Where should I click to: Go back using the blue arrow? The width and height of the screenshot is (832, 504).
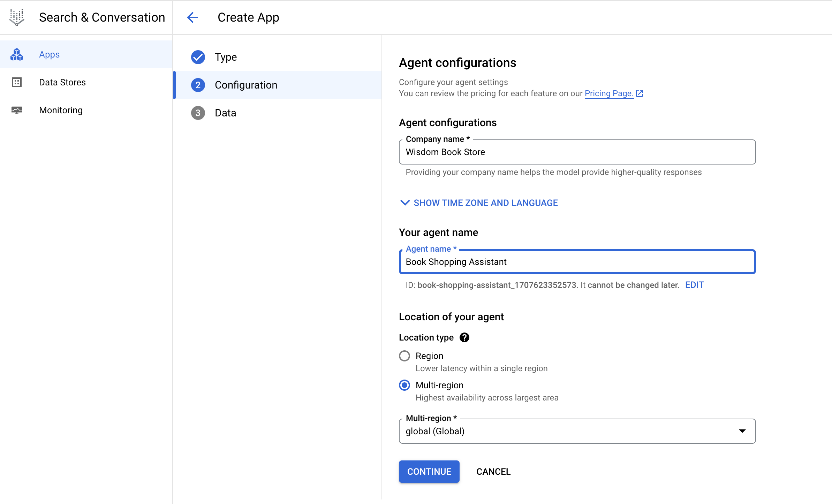(x=192, y=17)
